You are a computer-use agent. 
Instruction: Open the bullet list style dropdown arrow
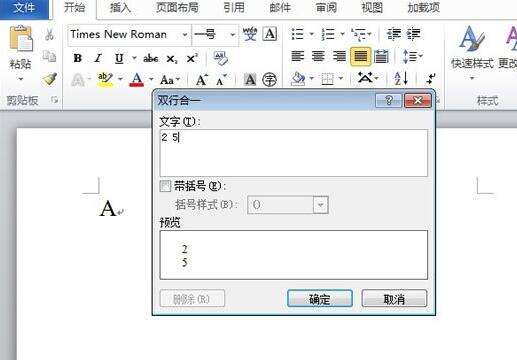point(312,34)
